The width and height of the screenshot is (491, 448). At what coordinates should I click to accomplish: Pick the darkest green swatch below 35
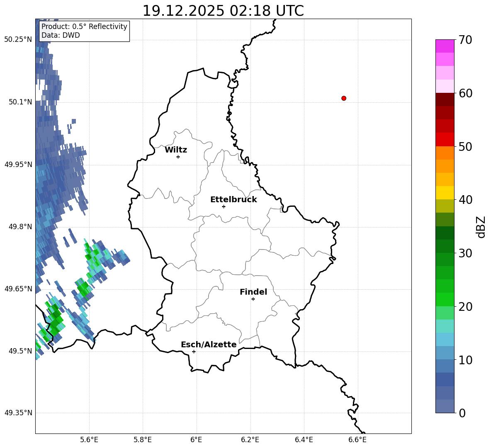(445, 233)
